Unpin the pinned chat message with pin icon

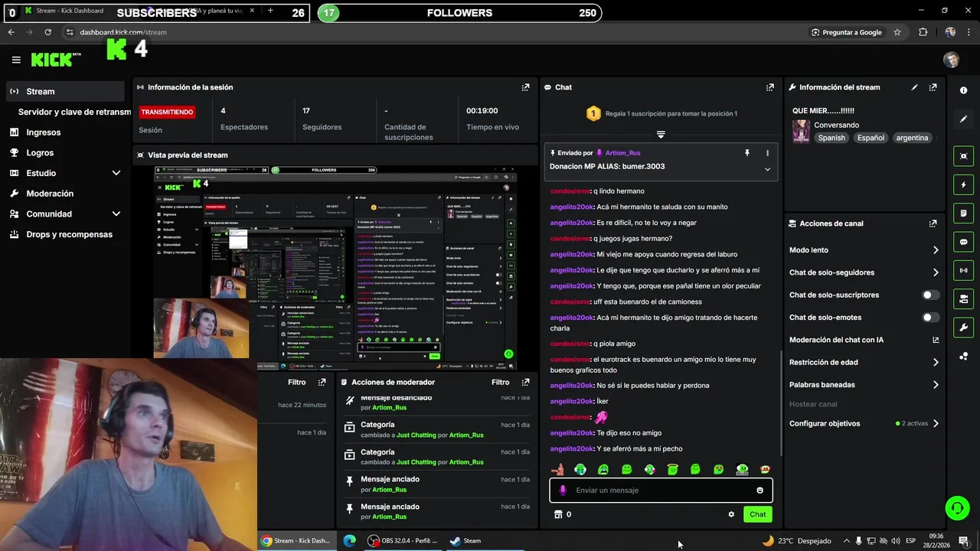point(747,153)
